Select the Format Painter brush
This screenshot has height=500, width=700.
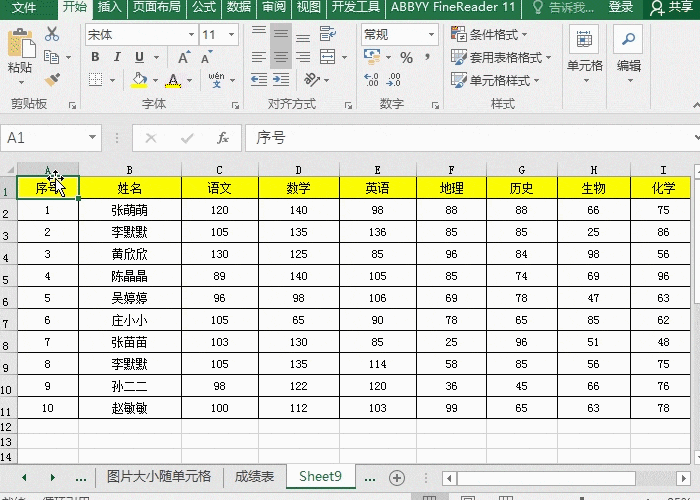tap(52, 79)
